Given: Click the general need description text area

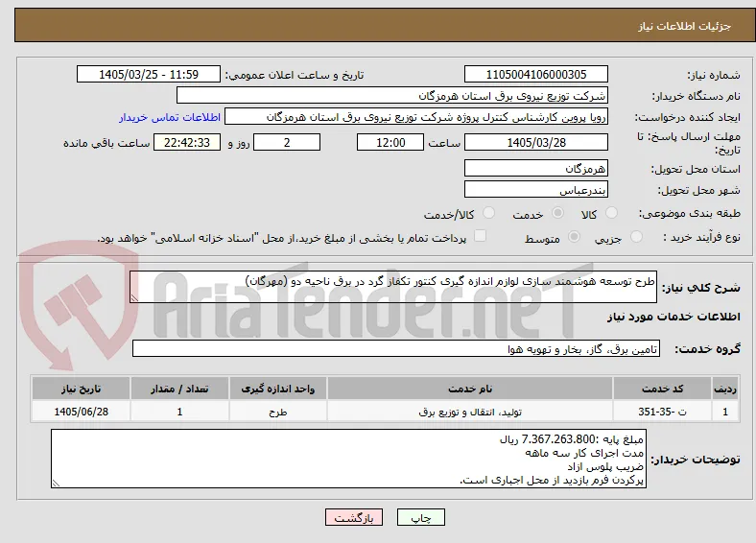Looking at the screenshot, I should (x=393, y=287).
